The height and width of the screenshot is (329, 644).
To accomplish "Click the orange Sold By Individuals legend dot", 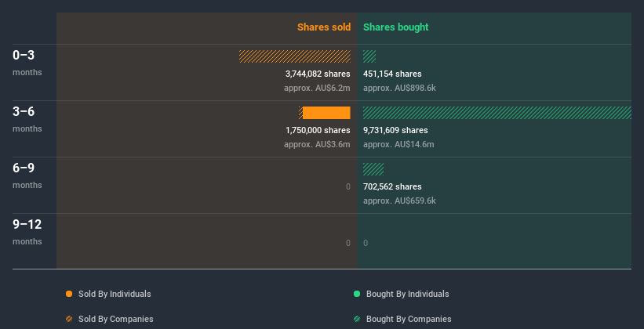I will pos(69,294).
